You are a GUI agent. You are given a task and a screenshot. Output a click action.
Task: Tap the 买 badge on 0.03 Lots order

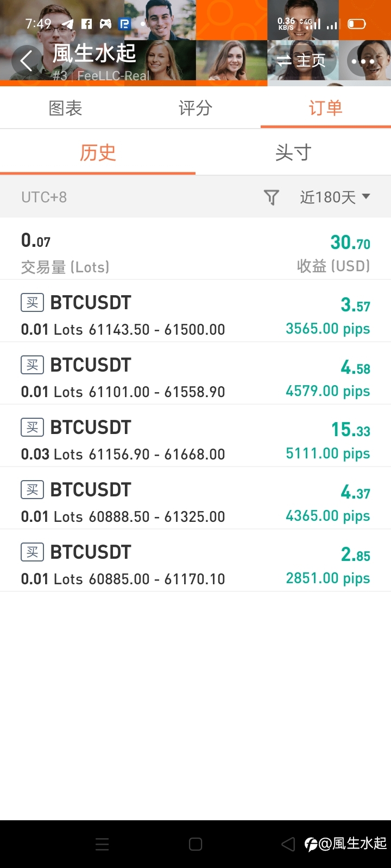tap(32, 427)
